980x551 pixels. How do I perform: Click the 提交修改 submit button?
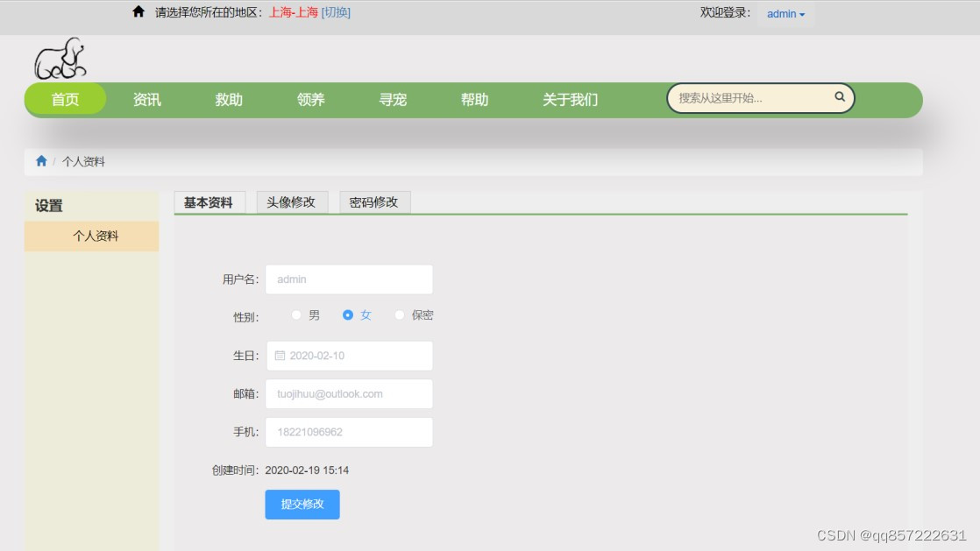pos(302,505)
